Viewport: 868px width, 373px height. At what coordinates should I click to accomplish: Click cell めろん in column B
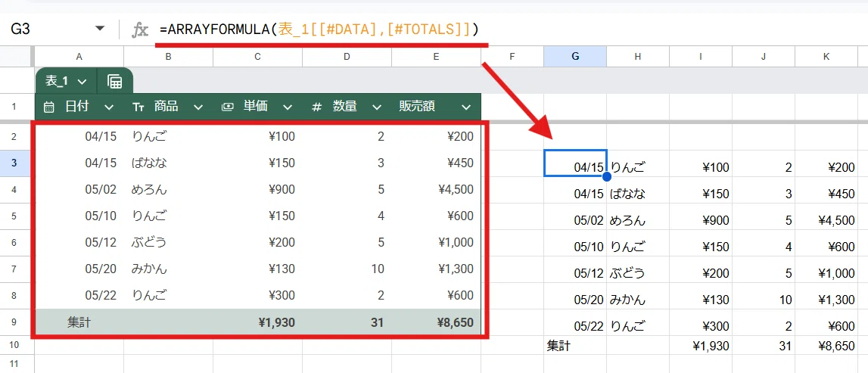click(x=150, y=190)
